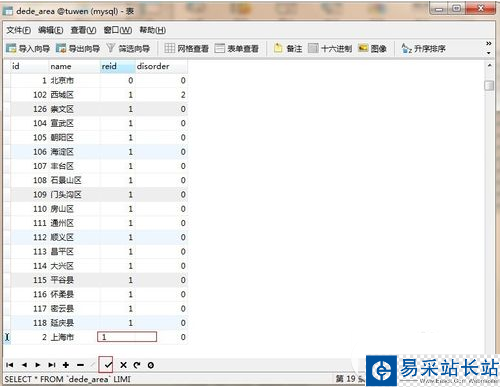Open the 导出向导 export wizard
This screenshot has height=387, width=500.
click(78, 49)
